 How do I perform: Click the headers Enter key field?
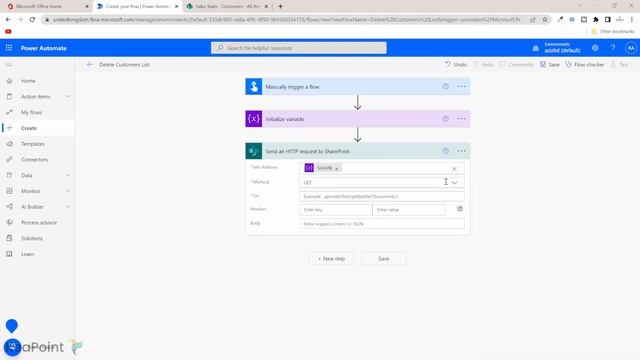pos(336,210)
